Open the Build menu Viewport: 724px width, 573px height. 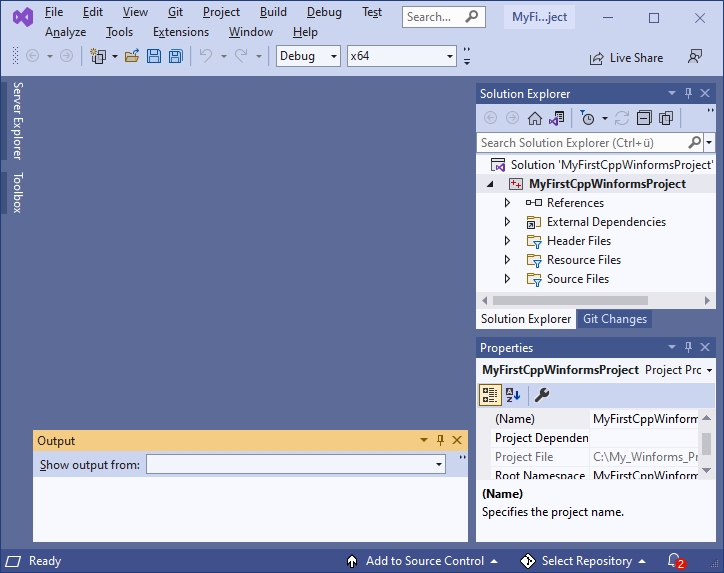tap(273, 12)
